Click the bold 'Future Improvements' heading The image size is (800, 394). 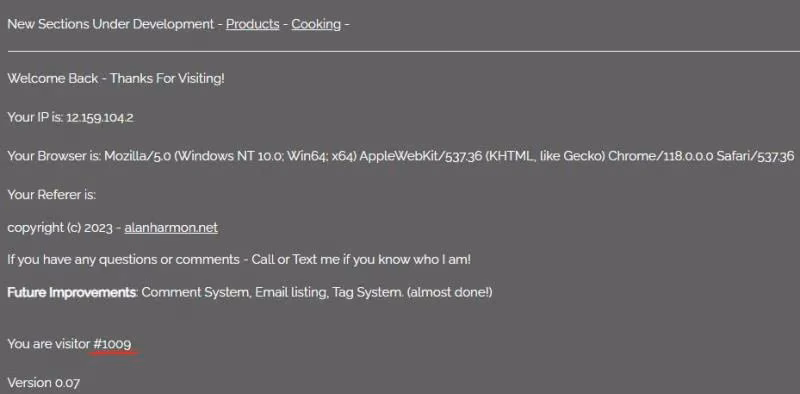pyautogui.click(x=71, y=292)
